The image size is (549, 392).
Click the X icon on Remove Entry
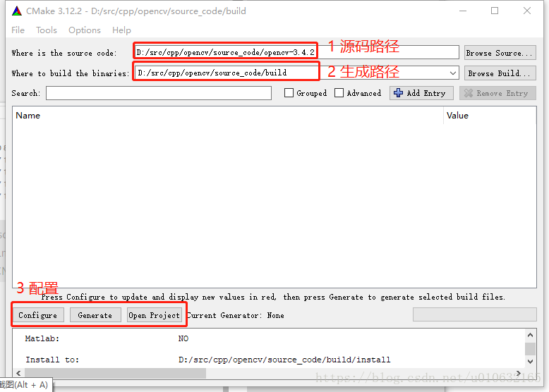(x=469, y=93)
